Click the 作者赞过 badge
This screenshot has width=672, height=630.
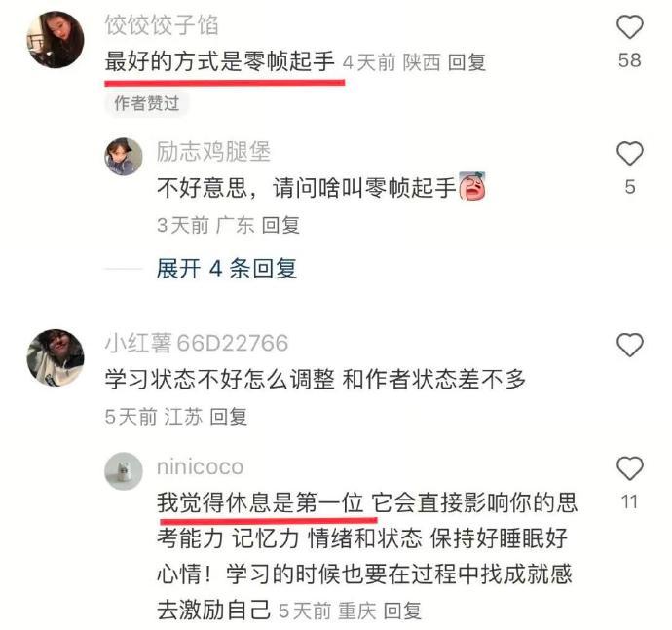click(146, 103)
